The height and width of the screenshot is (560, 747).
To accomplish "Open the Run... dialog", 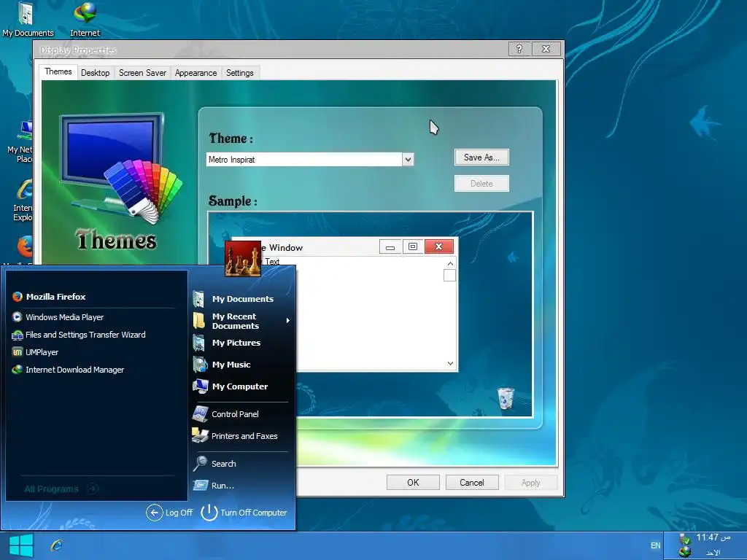I will (214, 486).
